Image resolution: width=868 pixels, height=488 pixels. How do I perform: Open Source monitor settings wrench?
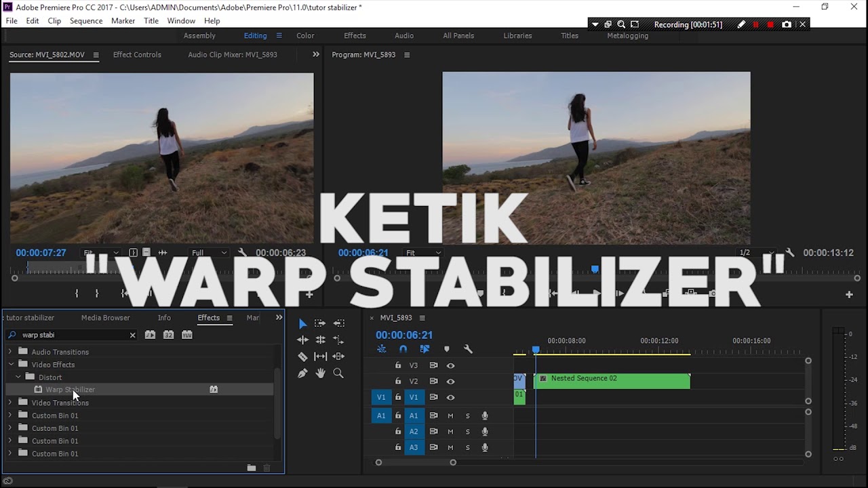pos(242,253)
